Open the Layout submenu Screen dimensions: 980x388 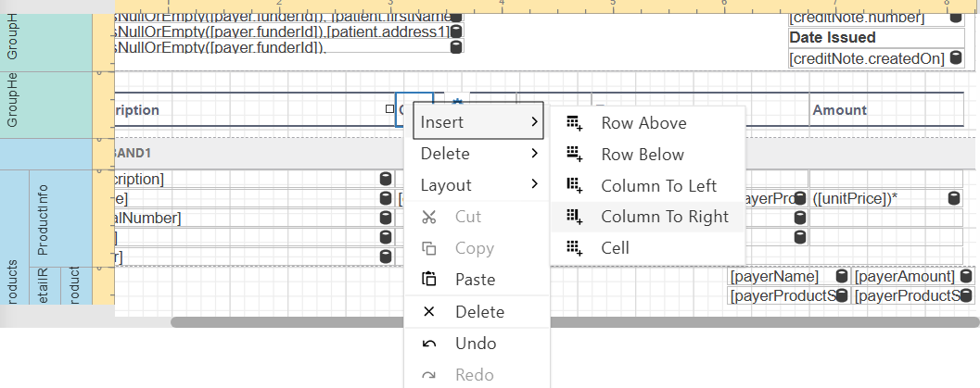477,185
